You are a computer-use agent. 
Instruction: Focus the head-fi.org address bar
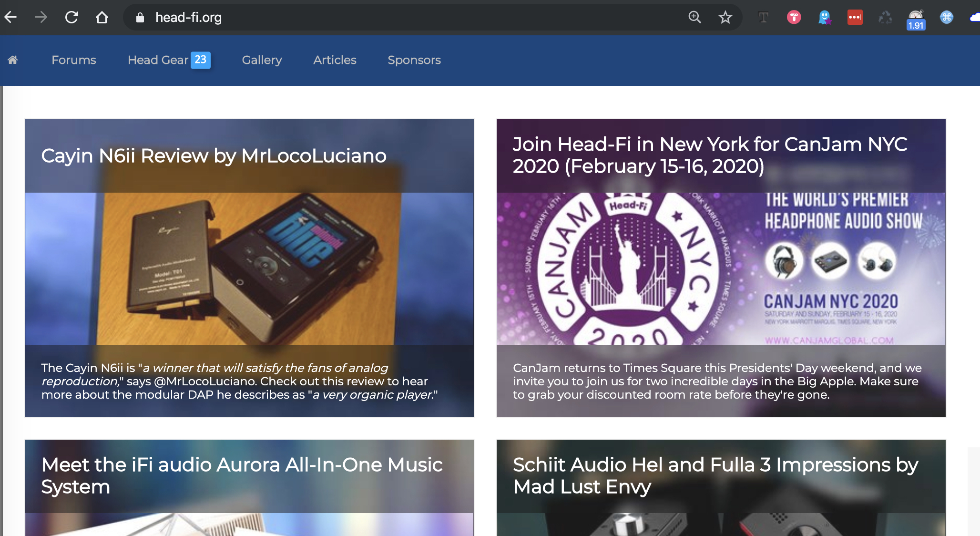point(381,18)
